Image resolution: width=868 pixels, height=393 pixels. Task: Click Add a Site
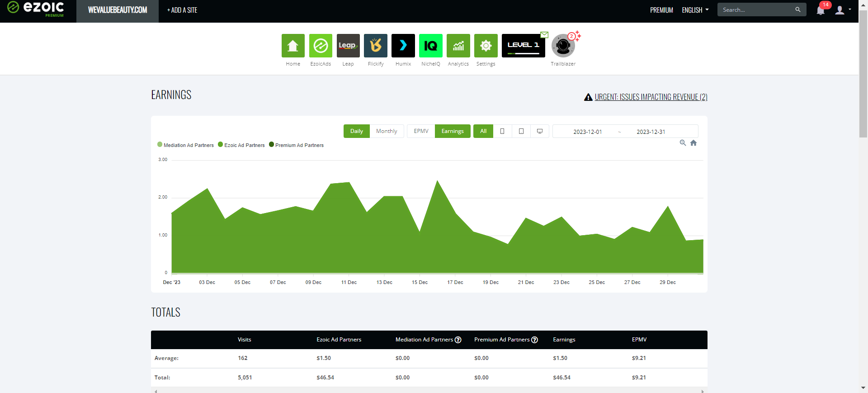click(182, 10)
